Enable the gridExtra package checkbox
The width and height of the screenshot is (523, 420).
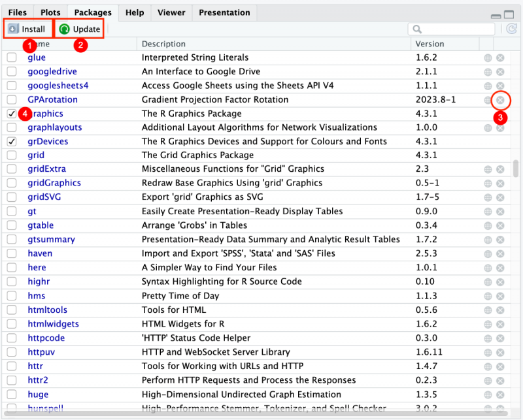12,169
